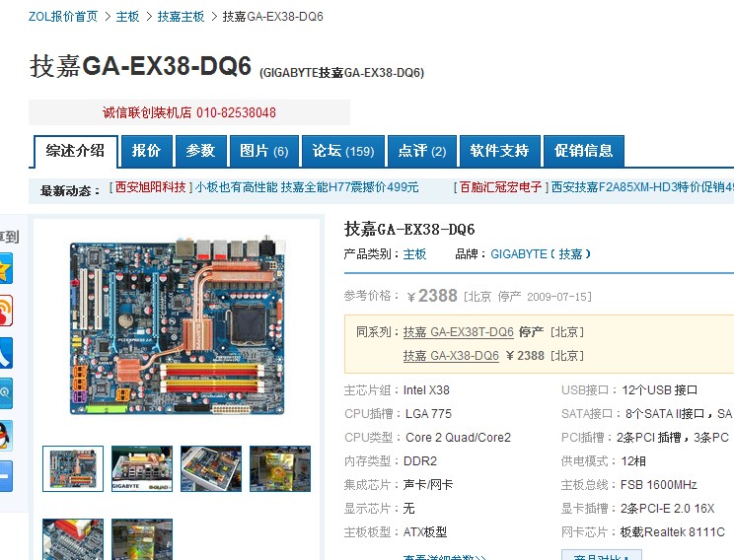Share to Renren via blue icon
Screen dimensions: 734x560
6,353
